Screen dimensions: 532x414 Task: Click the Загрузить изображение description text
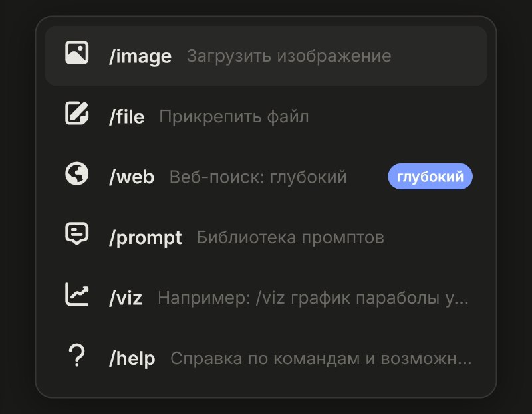(289, 56)
